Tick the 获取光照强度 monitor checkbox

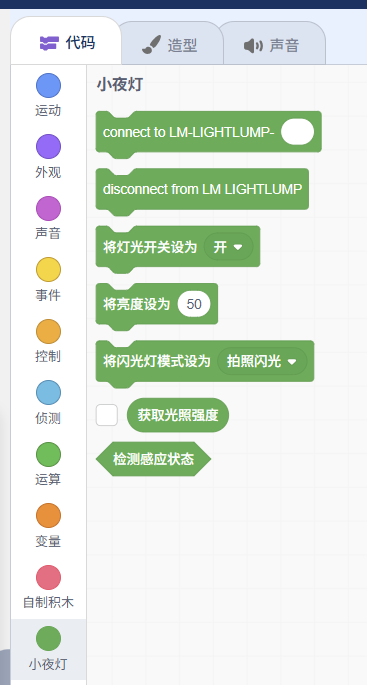pyautogui.click(x=107, y=415)
